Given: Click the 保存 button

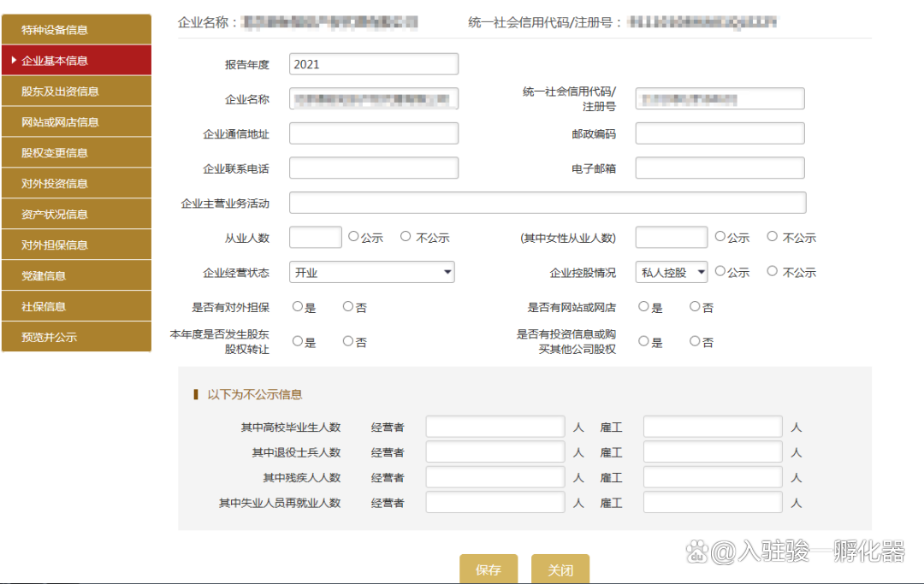Looking at the screenshot, I should [x=489, y=569].
